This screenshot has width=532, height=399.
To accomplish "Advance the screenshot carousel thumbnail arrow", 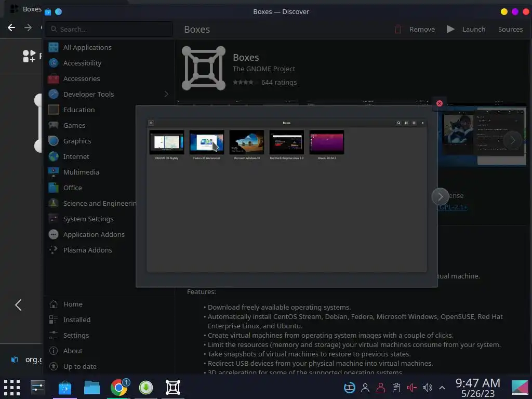I will click(x=512, y=140).
